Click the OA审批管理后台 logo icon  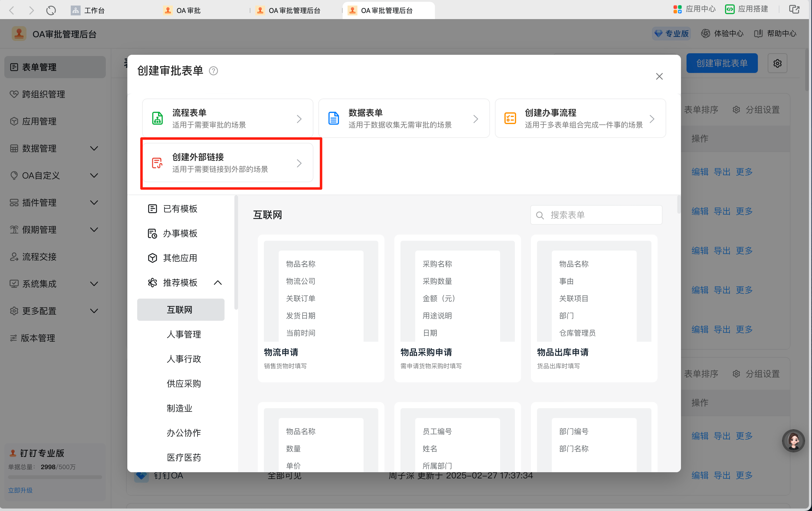19,34
